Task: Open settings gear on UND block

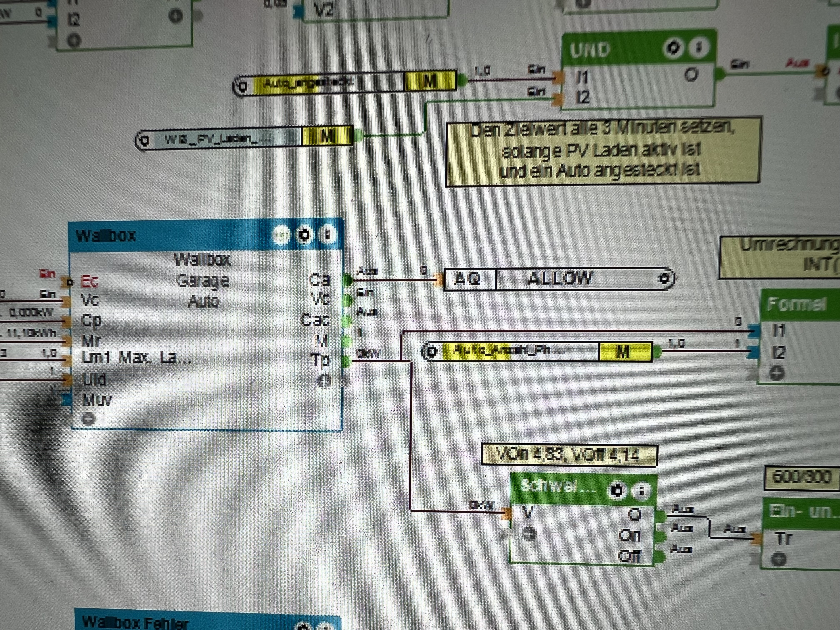Action: [673, 48]
